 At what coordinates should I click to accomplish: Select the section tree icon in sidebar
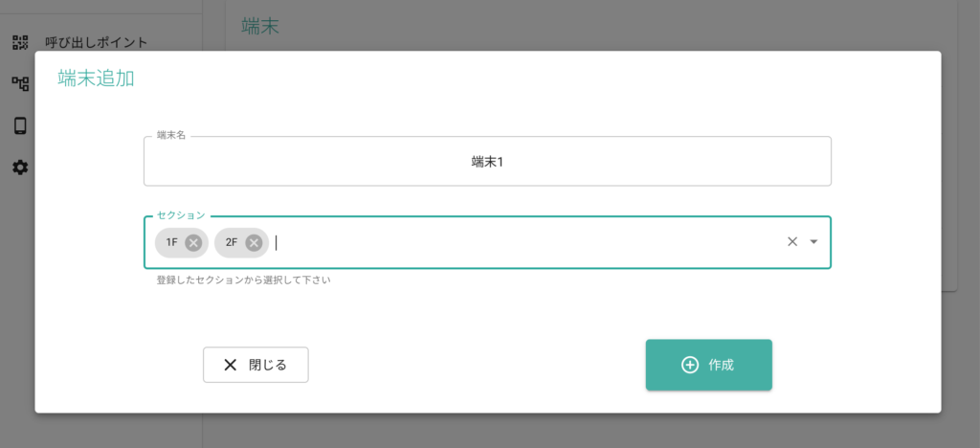21,83
